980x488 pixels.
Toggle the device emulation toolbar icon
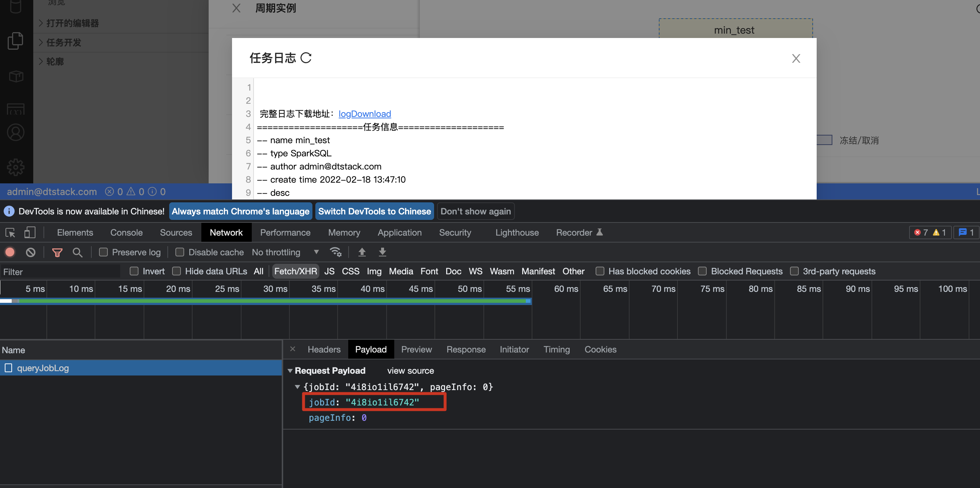click(x=30, y=232)
